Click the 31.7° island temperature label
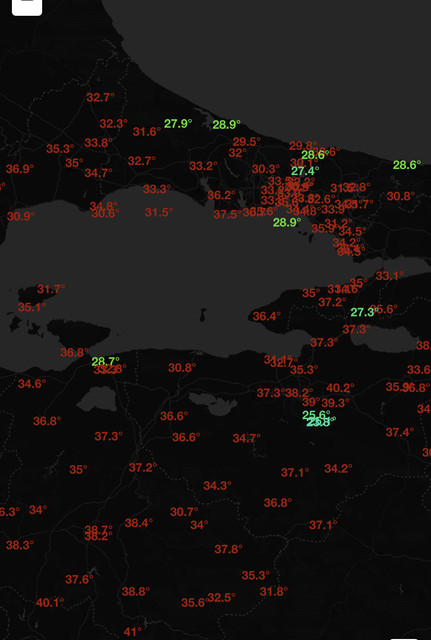 (51, 289)
